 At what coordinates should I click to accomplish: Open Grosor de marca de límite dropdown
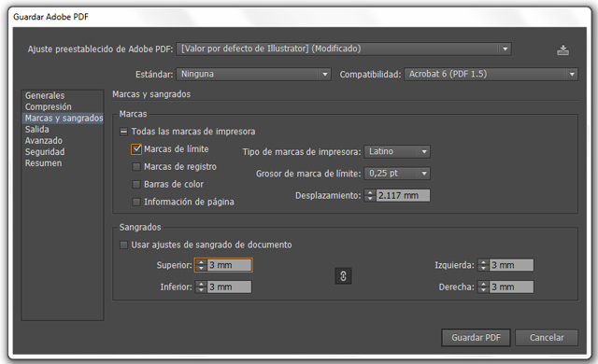pos(397,174)
